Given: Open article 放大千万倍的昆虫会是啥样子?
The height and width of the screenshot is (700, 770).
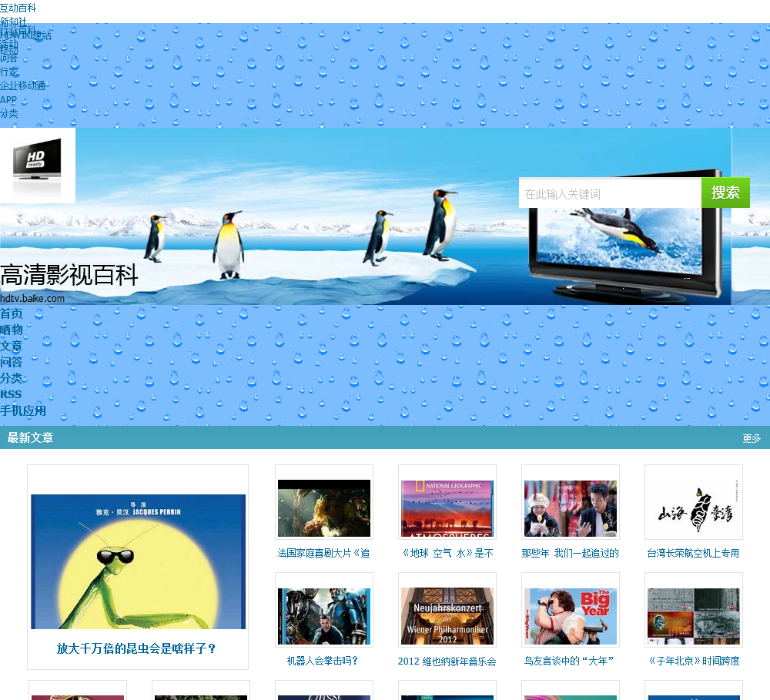Looking at the screenshot, I should tap(136, 648).
